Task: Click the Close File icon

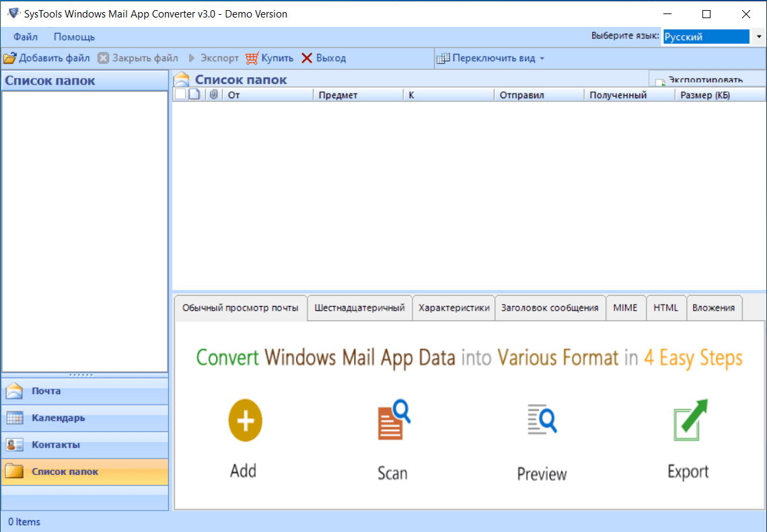Action: pos(103,59)
